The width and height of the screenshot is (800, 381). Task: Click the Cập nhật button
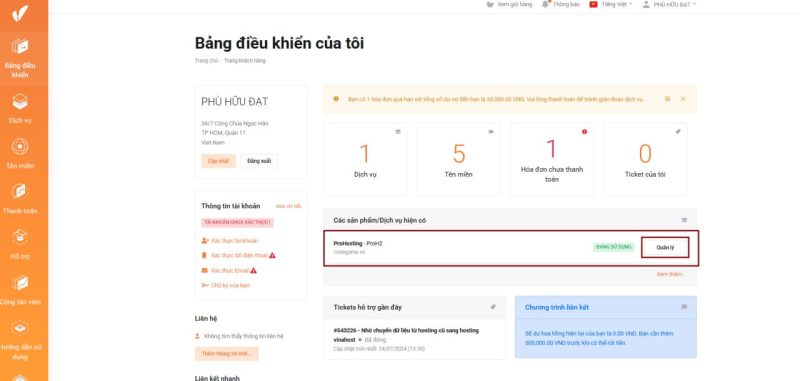[218, 161]
